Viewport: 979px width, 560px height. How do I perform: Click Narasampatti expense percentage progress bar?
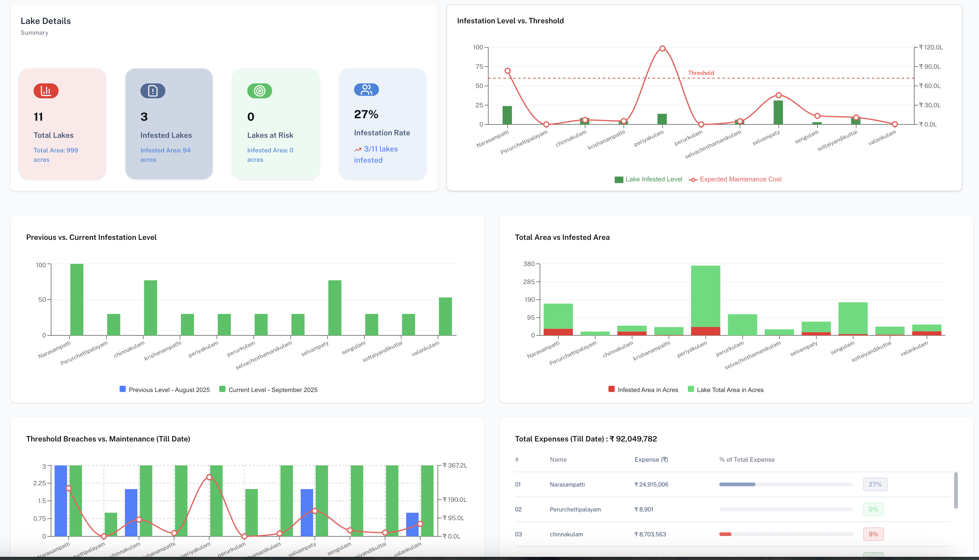click(786, 485)
